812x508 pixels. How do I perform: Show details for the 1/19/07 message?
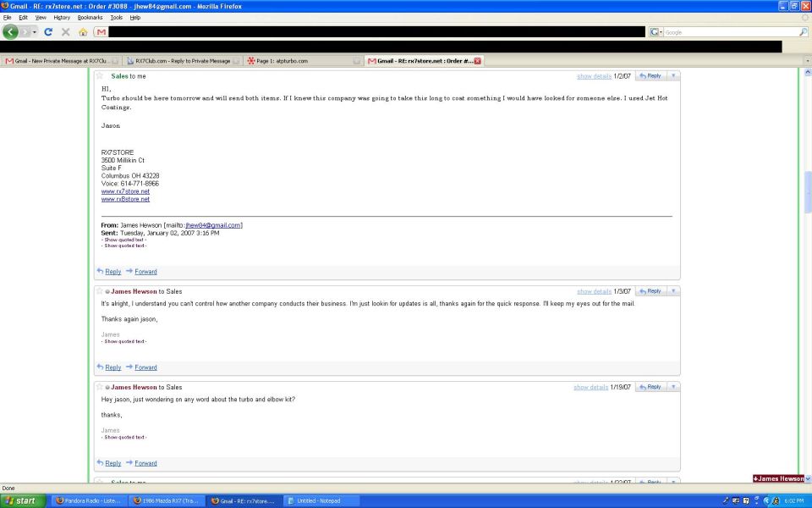pyautogui.click(x=591, y=387)
